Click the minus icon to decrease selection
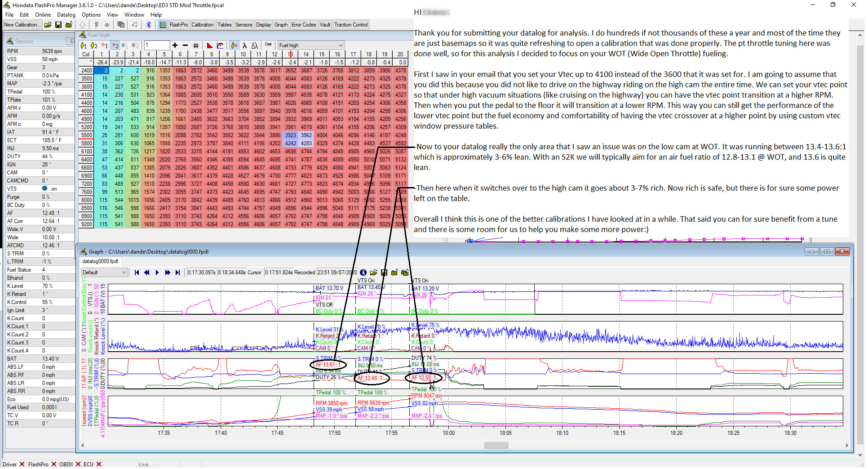The image size is (868, 469). [185, 45]
